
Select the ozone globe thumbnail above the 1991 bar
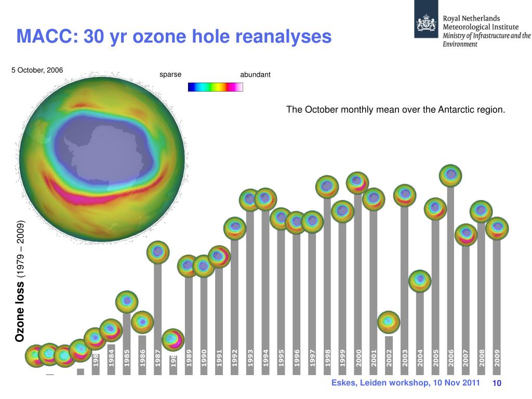pos(219,257)
